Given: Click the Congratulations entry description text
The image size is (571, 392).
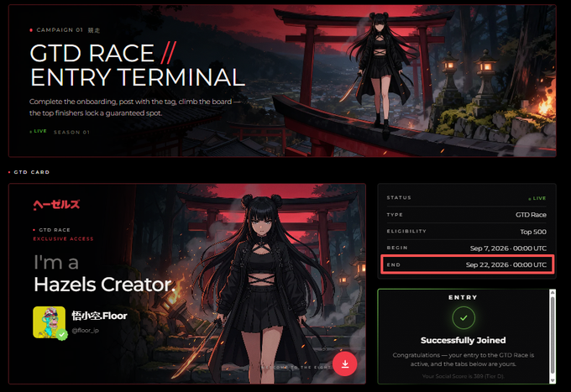Looking at the screenshot, I should [464, 359].
